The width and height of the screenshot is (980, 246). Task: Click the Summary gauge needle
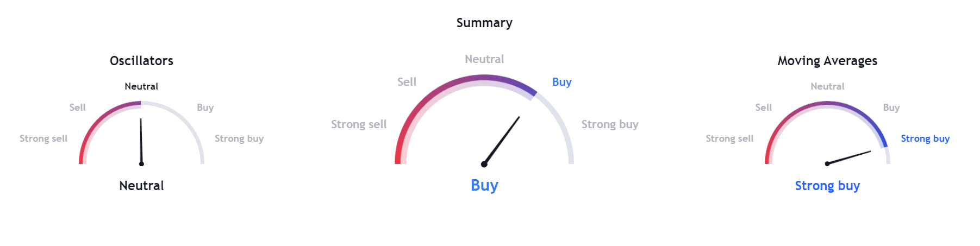tap(502, 140)
